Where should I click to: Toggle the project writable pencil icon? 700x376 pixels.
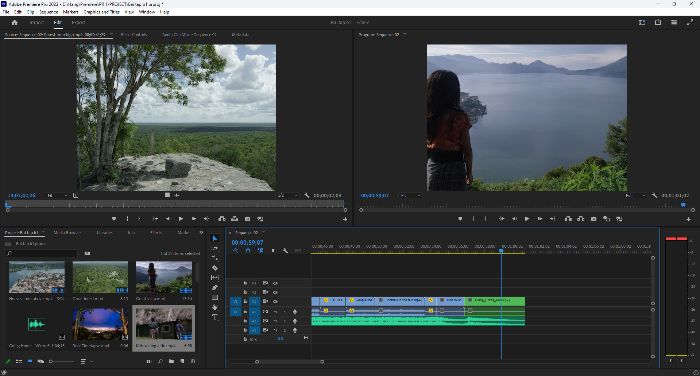coord(7,361)
